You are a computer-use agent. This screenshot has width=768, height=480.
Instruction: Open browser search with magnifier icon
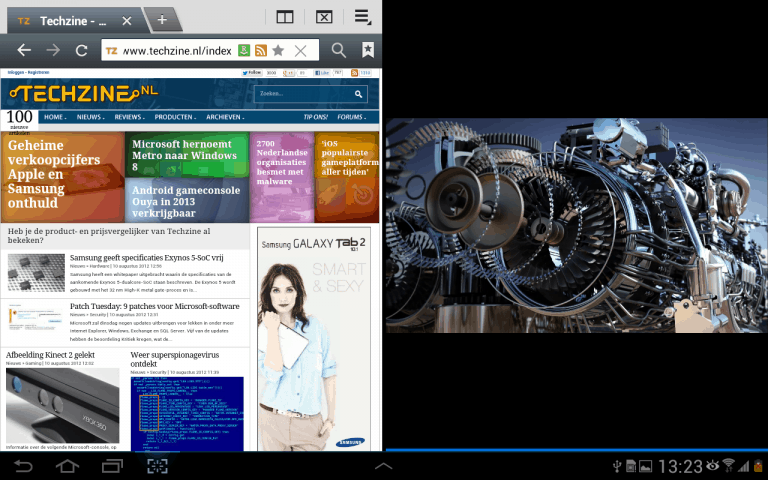click(x=338, y=50)
